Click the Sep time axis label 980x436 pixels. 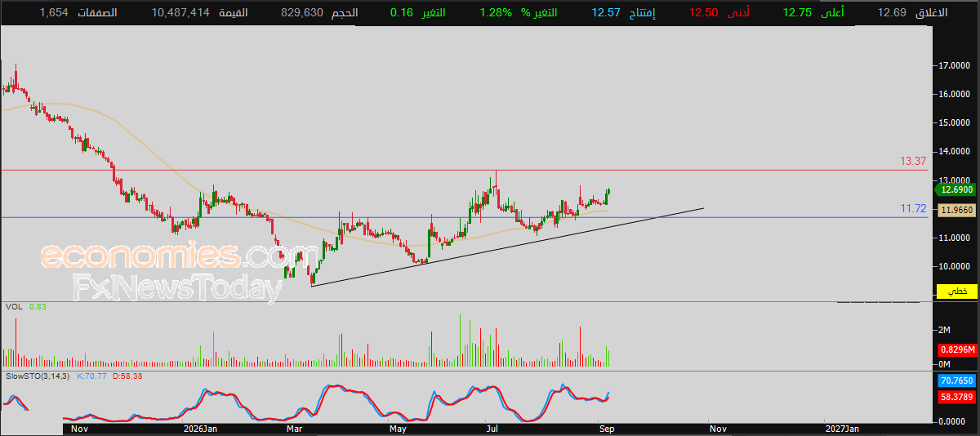(x=607, y=428)
